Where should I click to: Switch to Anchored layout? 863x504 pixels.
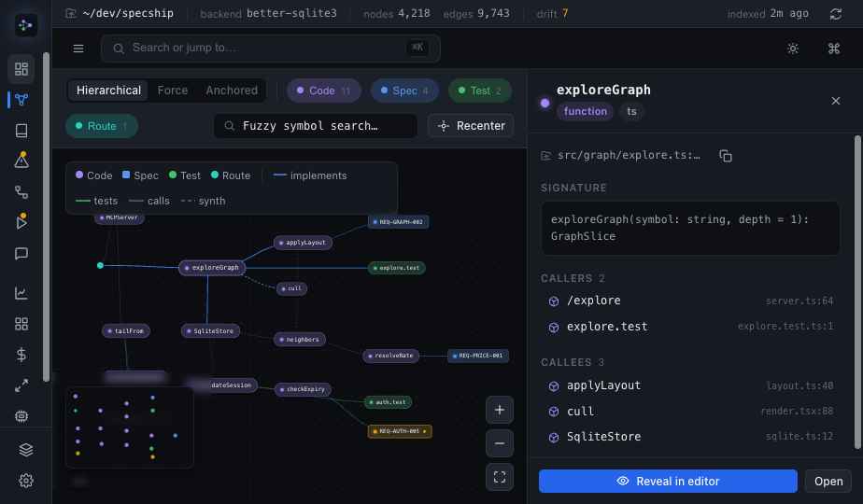coord(232,91)
